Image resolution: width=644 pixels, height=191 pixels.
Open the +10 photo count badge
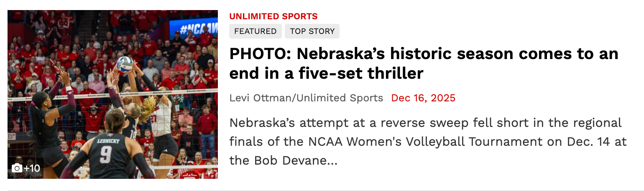click(32, 168)
